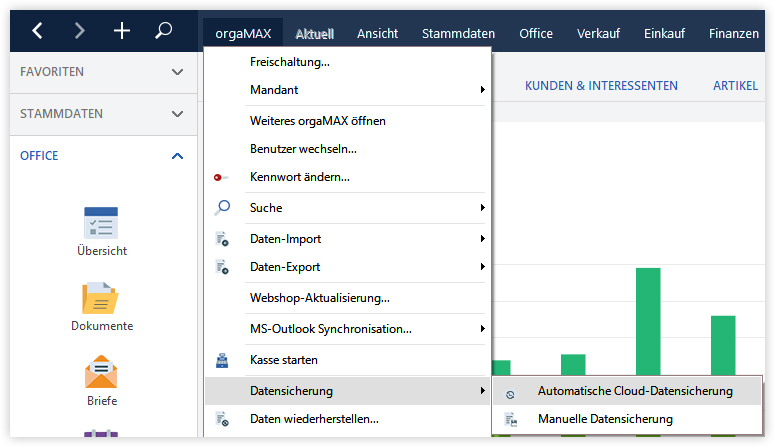Open the Datensicherung submenu arrow
The height and width of the screenshot is (447, 775).
(482, 391)
